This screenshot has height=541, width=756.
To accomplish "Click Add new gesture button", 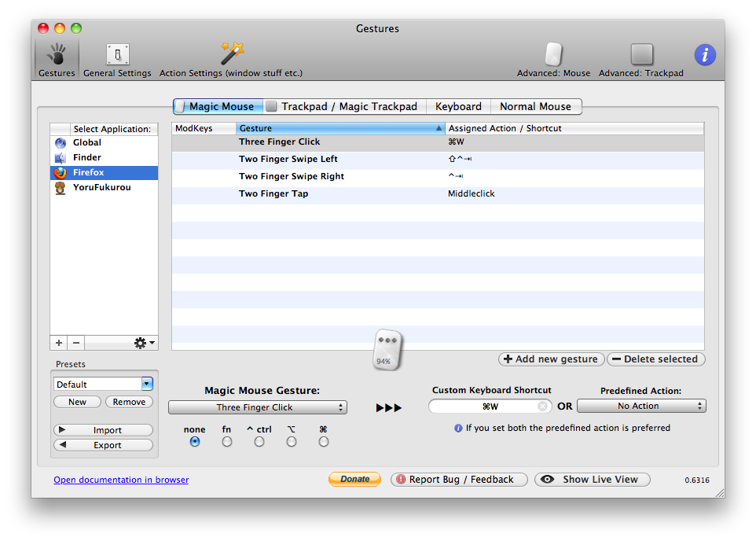I will pyautogui.click(x=551, y=359).
